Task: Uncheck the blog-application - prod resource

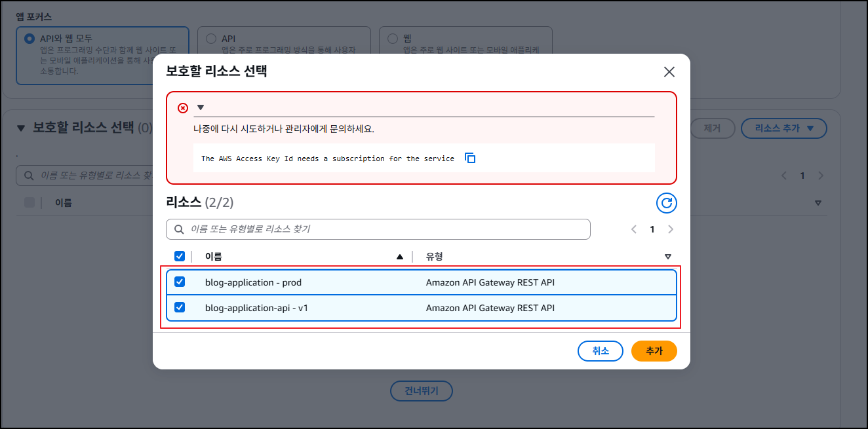Action: (x=180, y=282)
